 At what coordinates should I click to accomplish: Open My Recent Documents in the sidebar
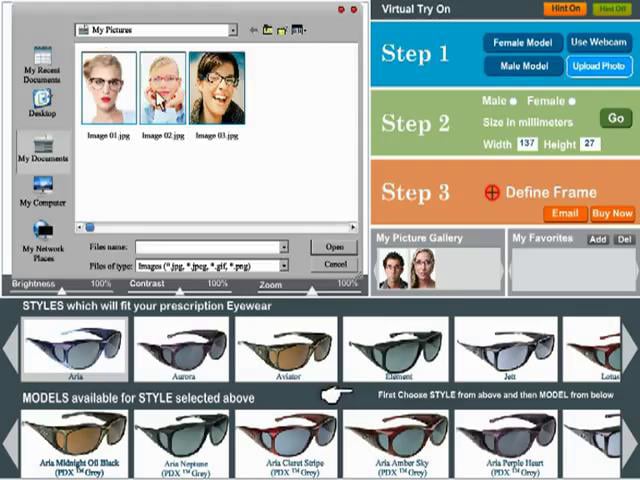(42, 64)
